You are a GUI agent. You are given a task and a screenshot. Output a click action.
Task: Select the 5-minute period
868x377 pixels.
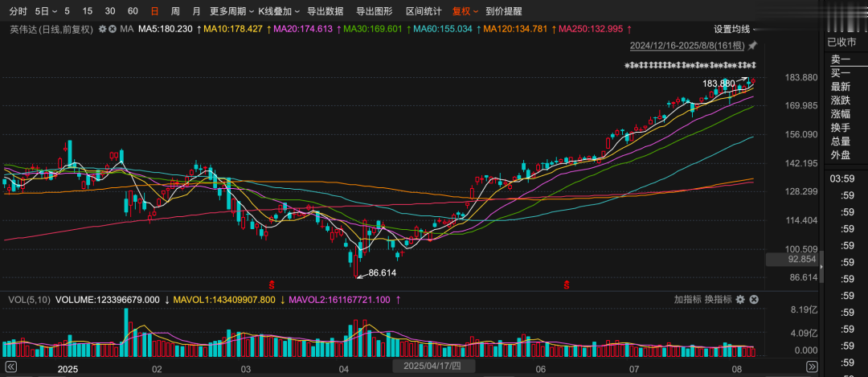(x=67, y=11)
